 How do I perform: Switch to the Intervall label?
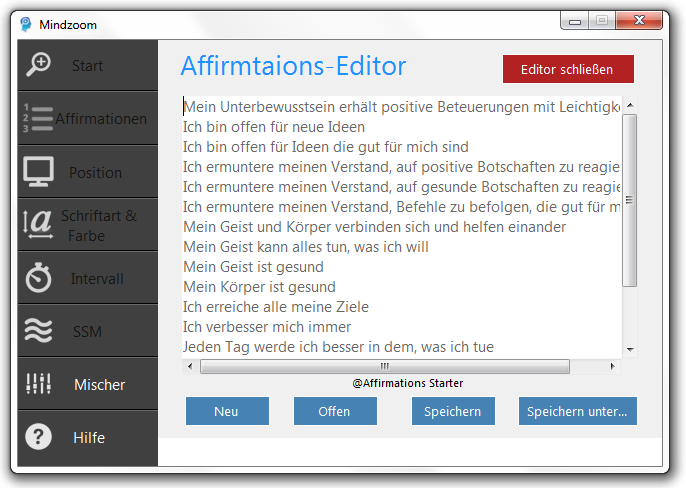(97, 278)
